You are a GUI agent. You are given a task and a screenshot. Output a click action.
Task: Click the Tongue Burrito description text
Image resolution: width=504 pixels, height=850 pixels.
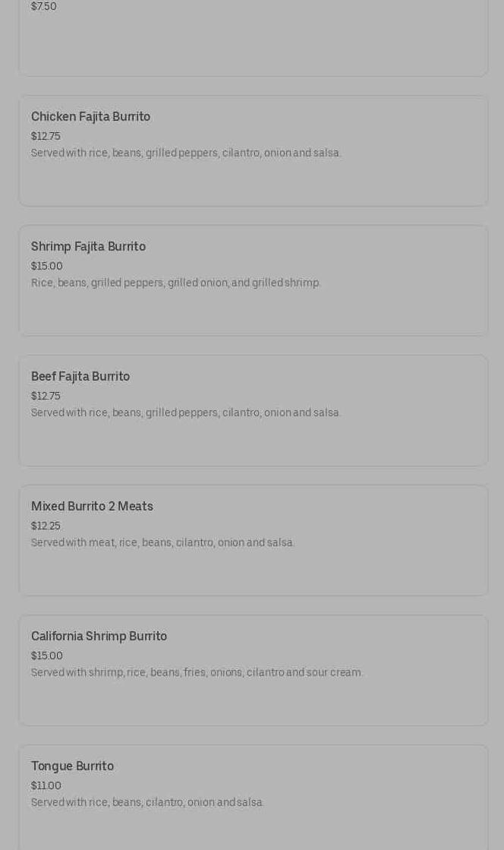[x=147, y=803]
